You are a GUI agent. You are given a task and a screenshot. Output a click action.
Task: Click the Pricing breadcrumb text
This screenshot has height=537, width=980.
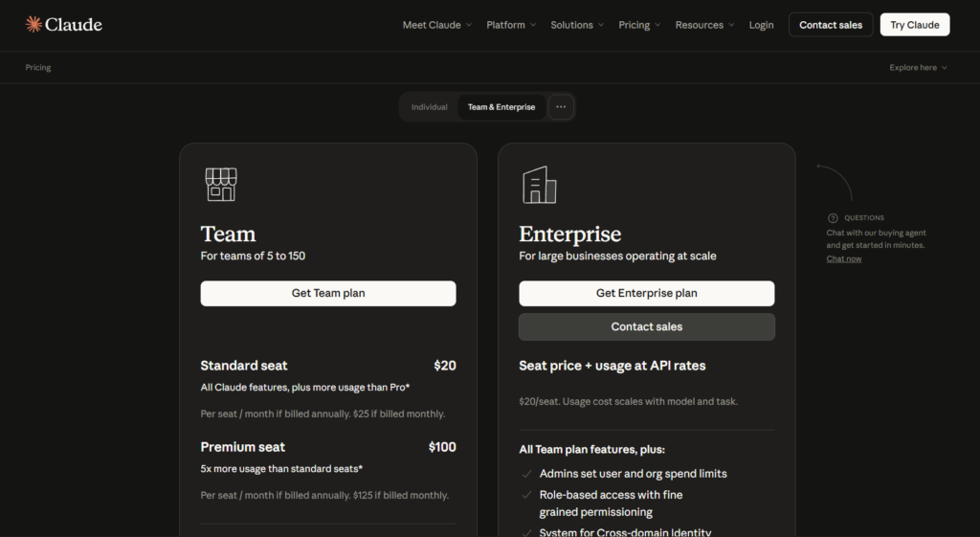38,68
